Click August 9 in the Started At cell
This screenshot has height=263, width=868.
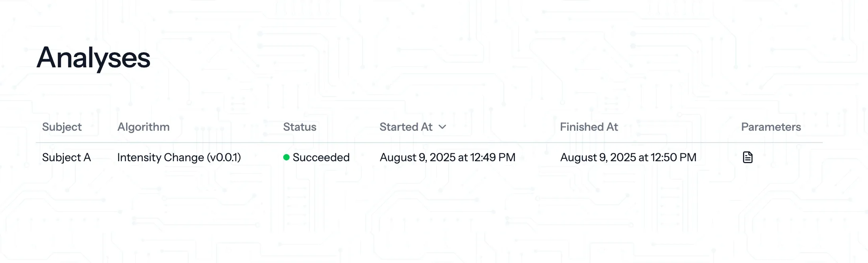[403, 157]
